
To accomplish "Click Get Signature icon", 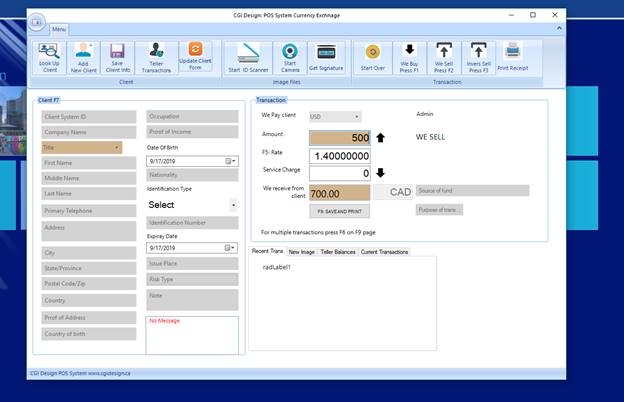I will point(326,57).
